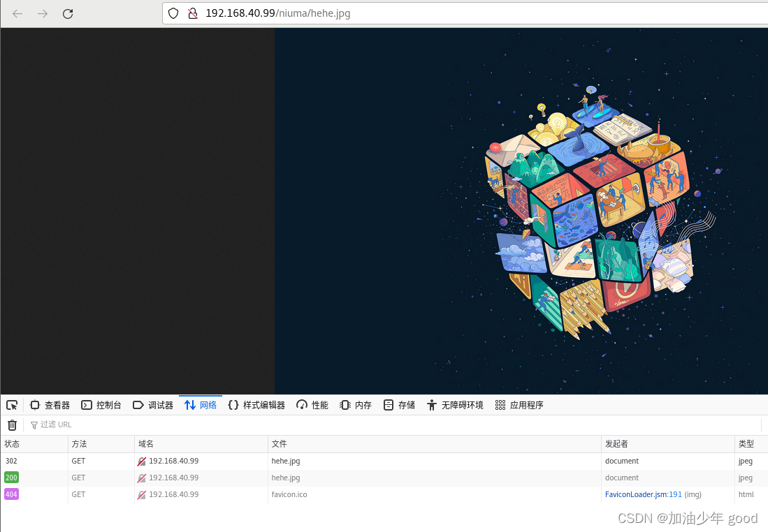Screen dimensions: 768x532
Task: Click the html type cell for favicon.ico
Action: tap(746, 494)
